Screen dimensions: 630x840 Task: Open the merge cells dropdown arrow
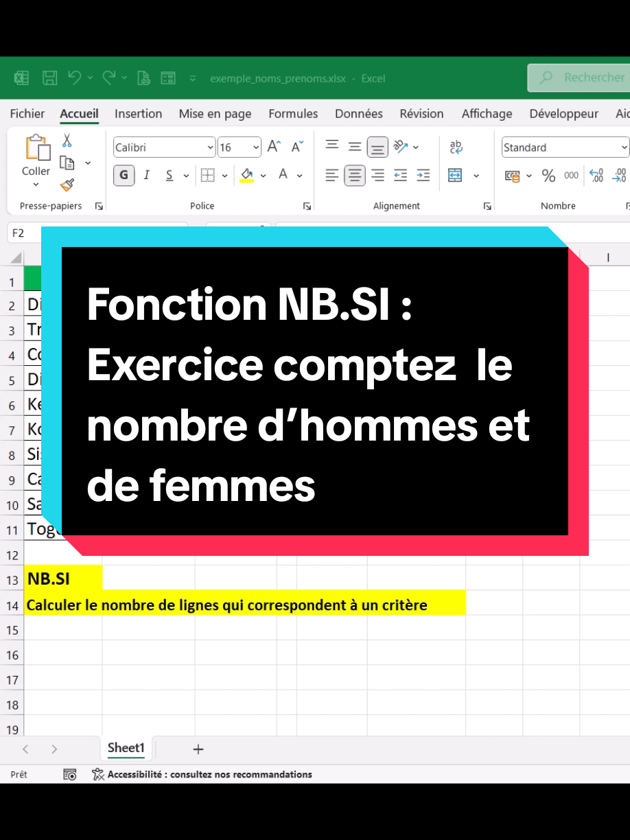point(477,176)
